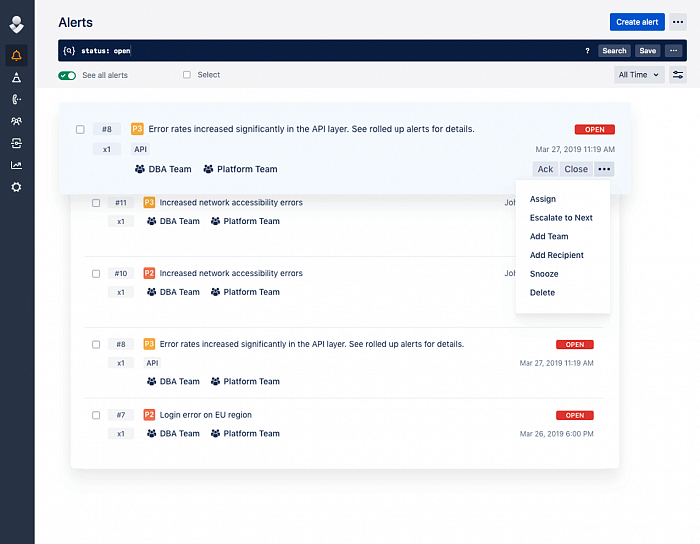Open Settings gear icon in sidebar

tap(16, 187)
